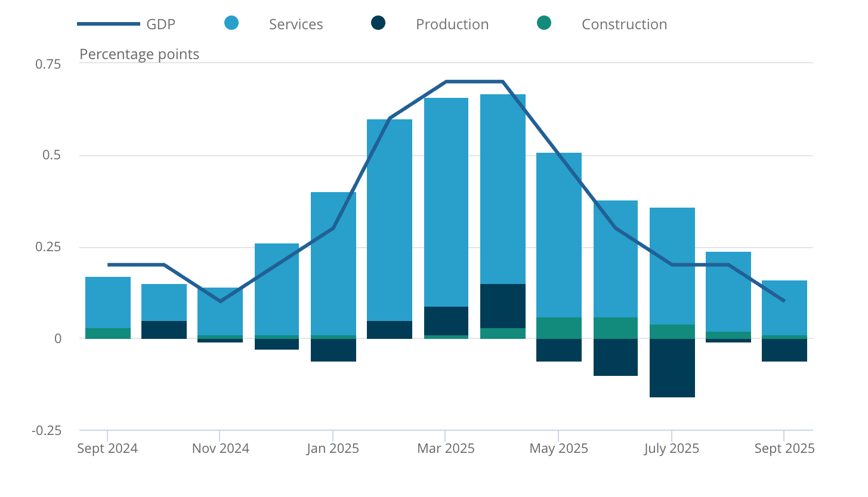The width and height of the screenshot is (868, 497).
Task: Click the Percentage points title text
Action: [x=139, y=54]
